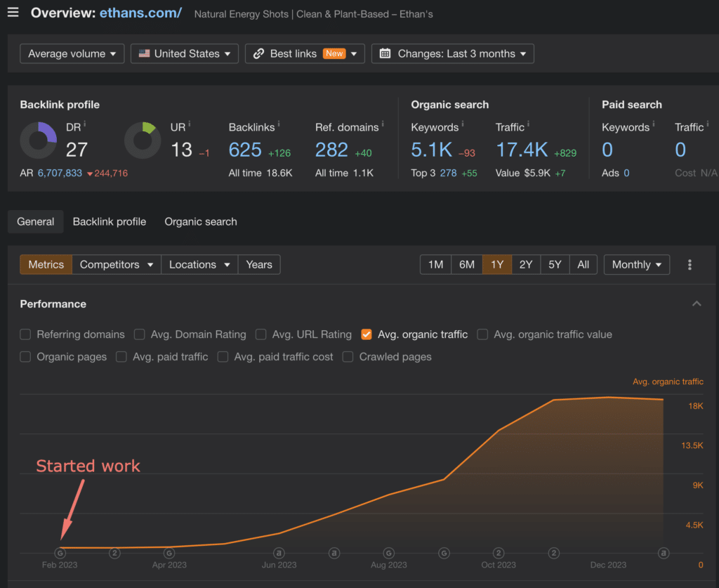Viewport: 719px width, 588px height.
Task: Enable the Avg. organic traffic value checkbox
Action: [482, 334]
